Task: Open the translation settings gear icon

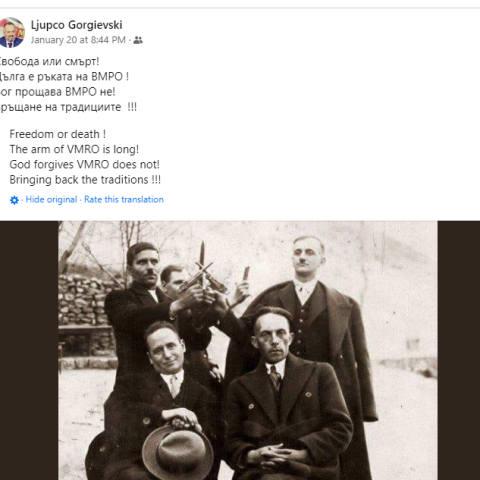Action: (14, 200)
